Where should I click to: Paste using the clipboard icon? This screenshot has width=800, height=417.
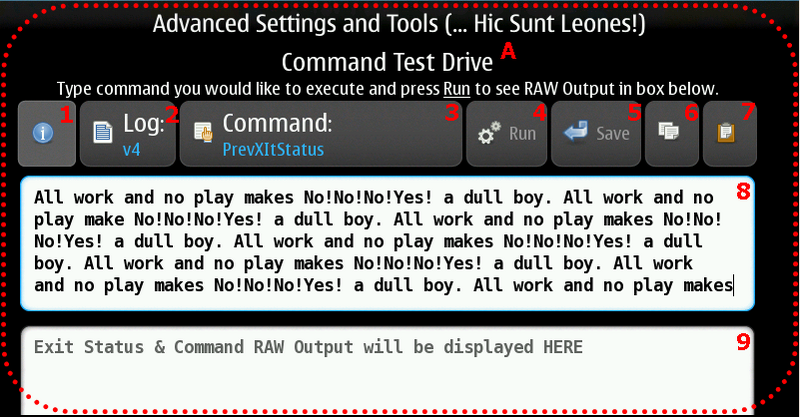(726, 133)
